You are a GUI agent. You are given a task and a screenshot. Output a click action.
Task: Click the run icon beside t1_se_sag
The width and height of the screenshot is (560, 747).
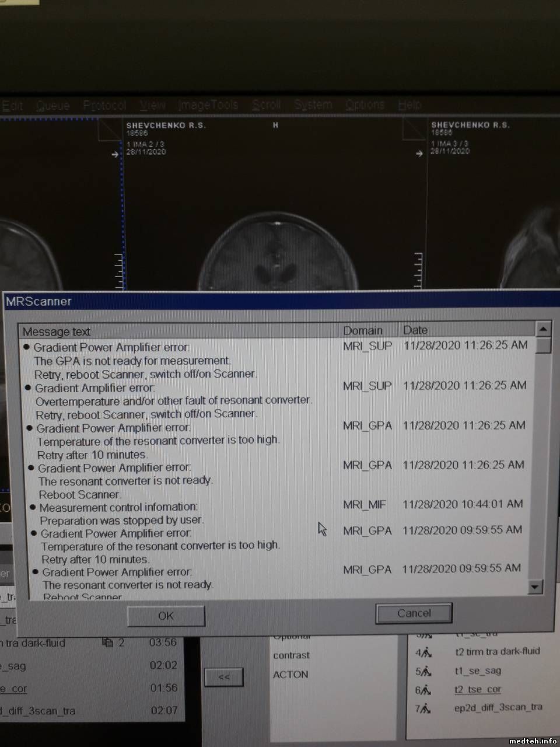[x=427, y=672]
